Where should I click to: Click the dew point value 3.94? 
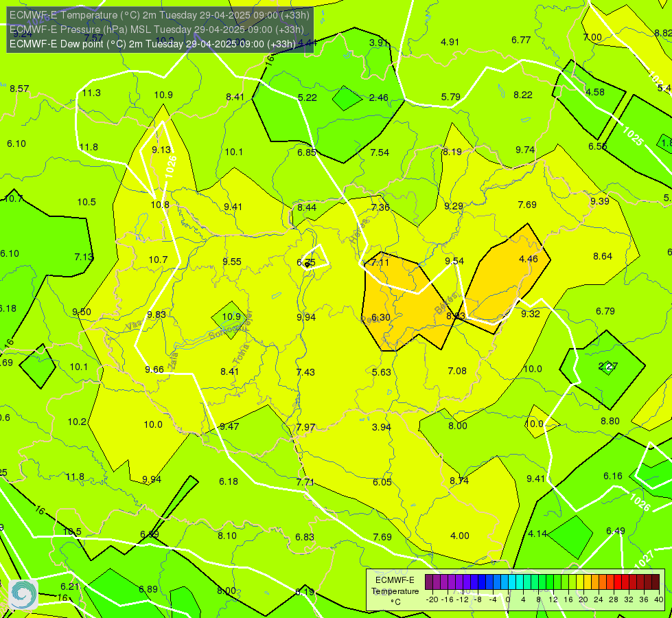tap(382, 427)
